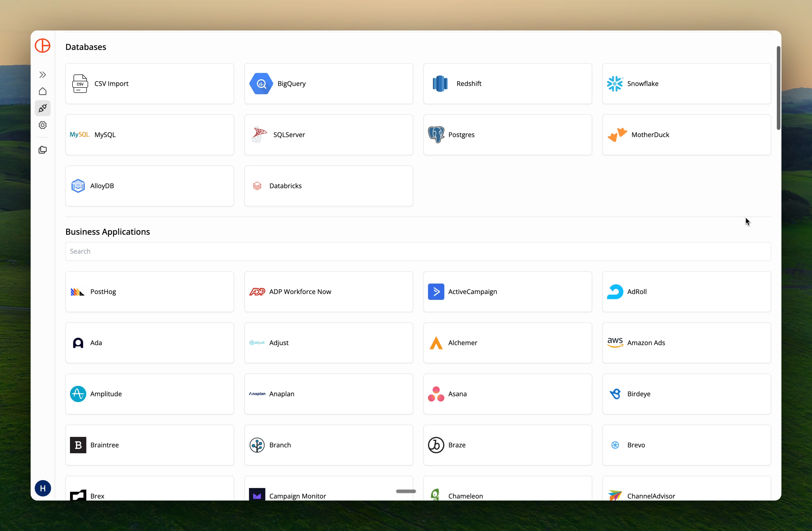
Task: Open the Home icon in sidebar
Action: coord(43,91)
